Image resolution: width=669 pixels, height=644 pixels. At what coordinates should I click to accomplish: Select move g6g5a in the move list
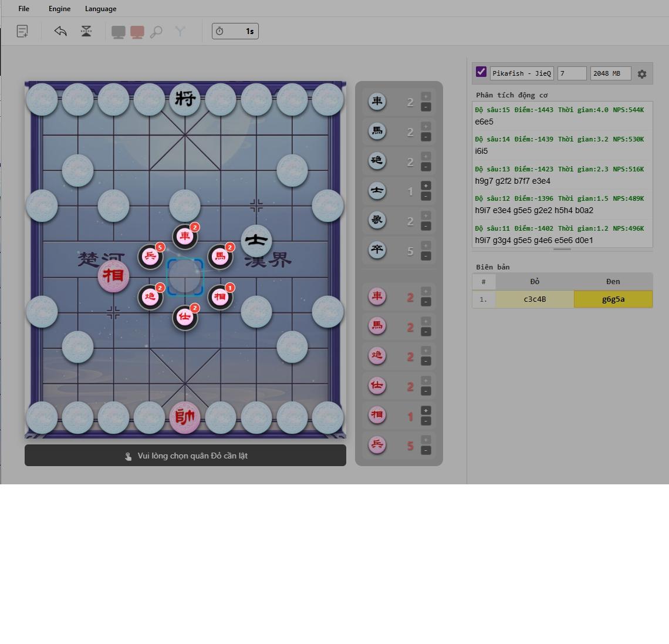pyautogui.click(x=613, y=299)
